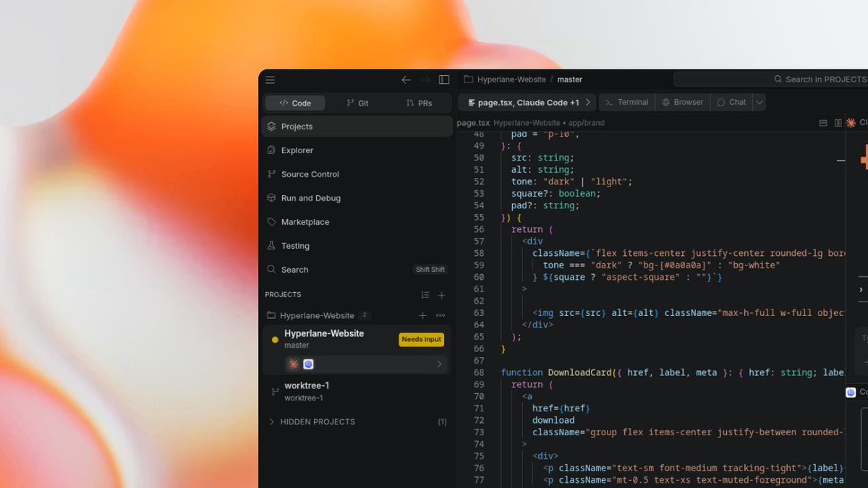Open Source Control in the sidebar
The height and width of the screenshot is (488, 868).
pos(357,174)
